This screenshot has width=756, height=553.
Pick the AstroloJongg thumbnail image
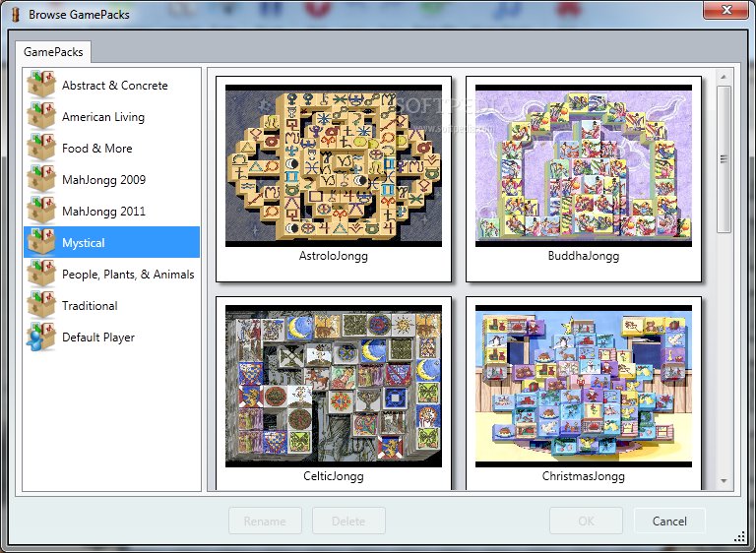(334, 166)
